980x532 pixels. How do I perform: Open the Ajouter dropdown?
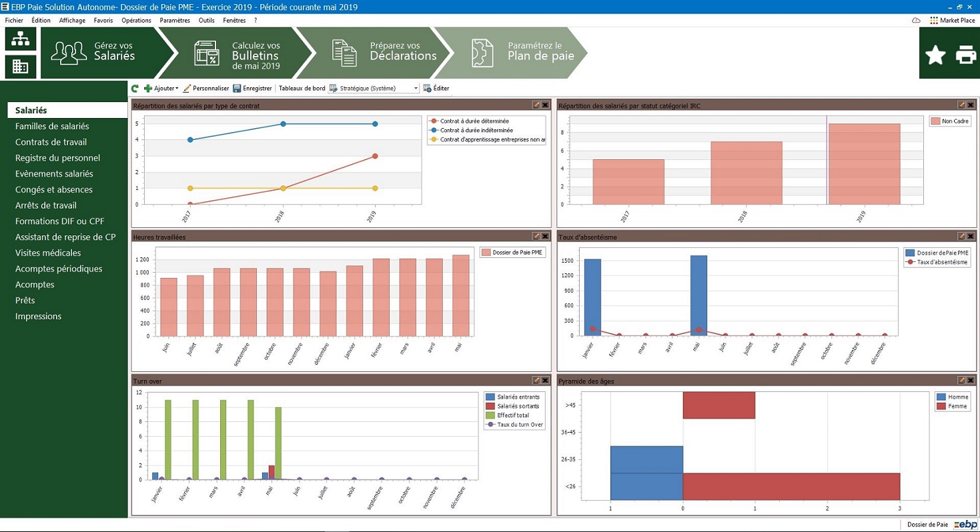pyautogui.click(x=161, y=88)
